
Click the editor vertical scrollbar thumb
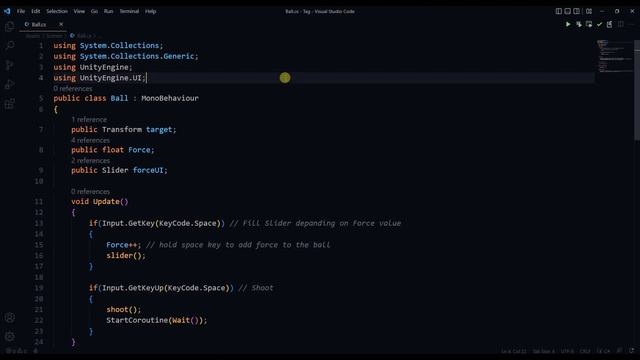click(x=637, y=90)
